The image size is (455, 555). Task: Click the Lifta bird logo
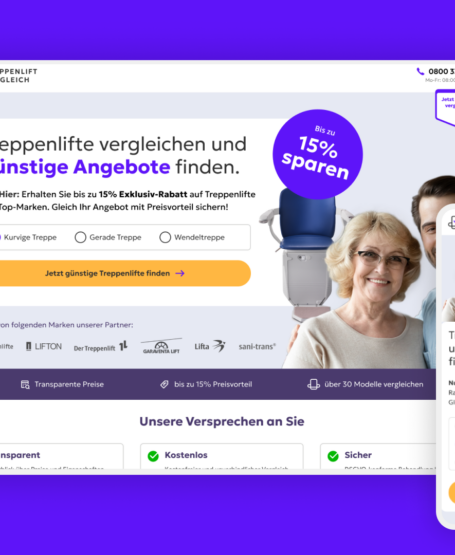click(x=210, y=346)
